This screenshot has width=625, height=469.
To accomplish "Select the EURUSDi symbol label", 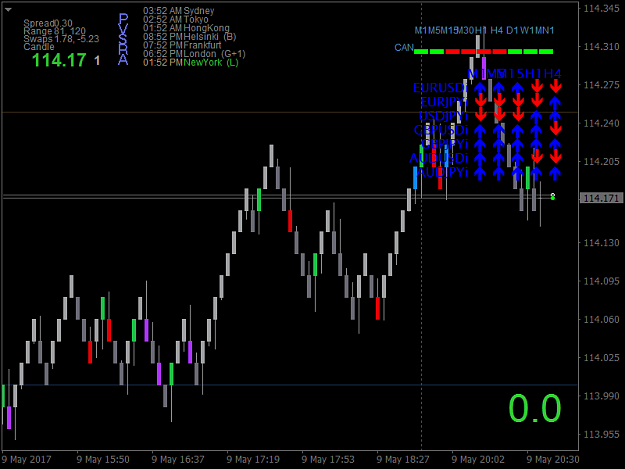I will tap(440, 88).
